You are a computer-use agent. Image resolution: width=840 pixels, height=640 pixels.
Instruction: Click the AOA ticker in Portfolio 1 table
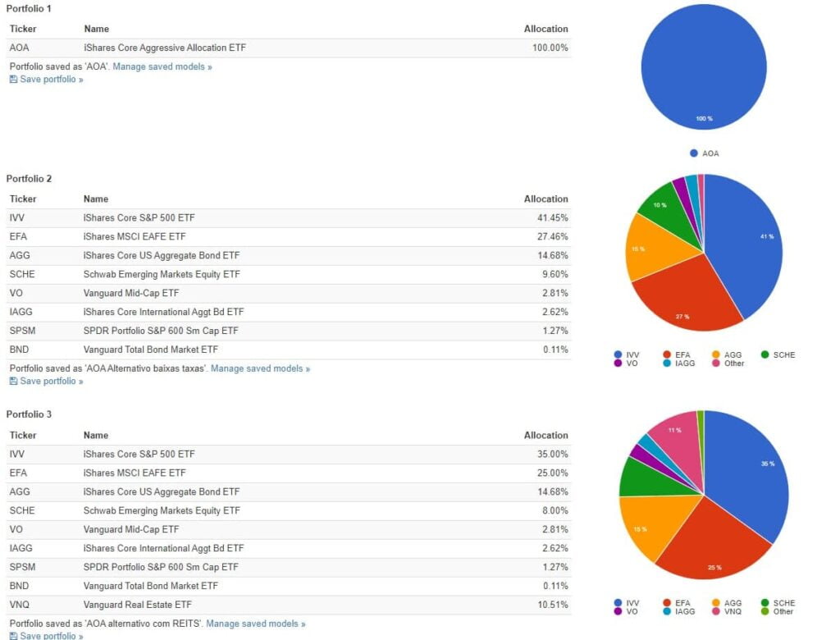pos(19,48)
